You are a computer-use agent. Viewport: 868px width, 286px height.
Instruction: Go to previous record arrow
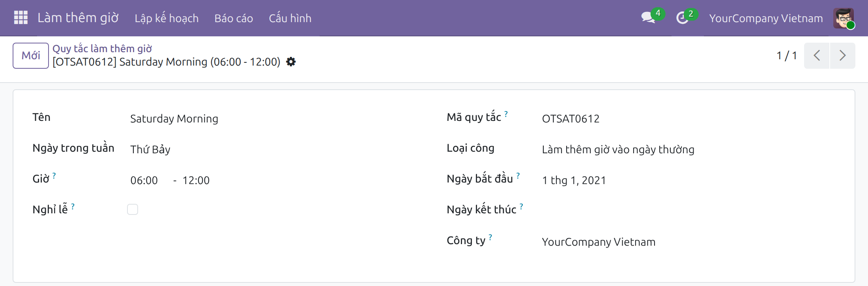pos(817,56)
